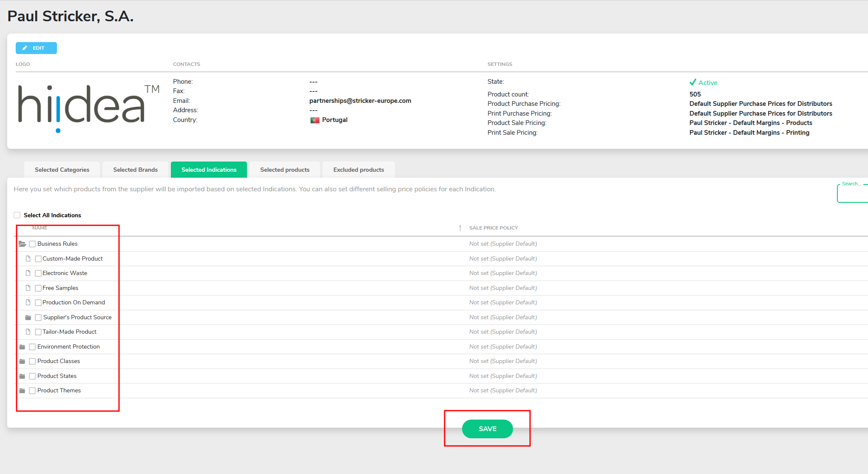The image size is (868, 474).
Task: Click the Search input field
Action: tap(852, 193)
